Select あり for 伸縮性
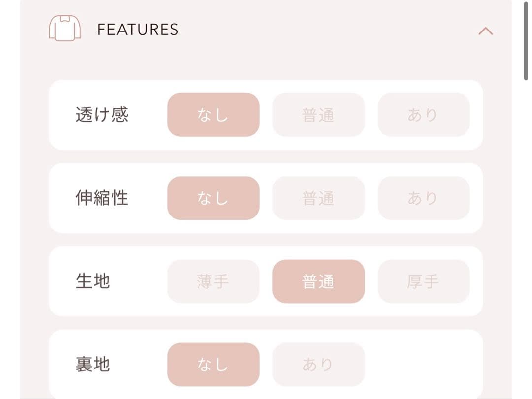Screen dimensions: 532x399 423,198
